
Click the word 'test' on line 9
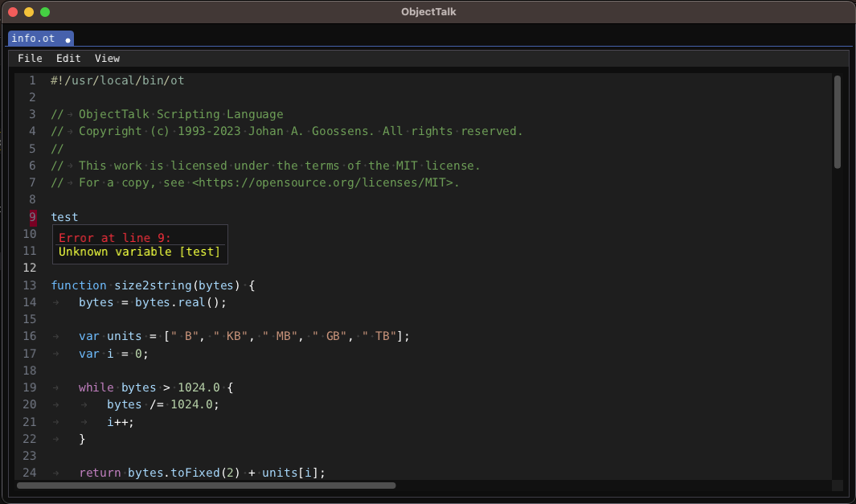(x=64, y=217)
